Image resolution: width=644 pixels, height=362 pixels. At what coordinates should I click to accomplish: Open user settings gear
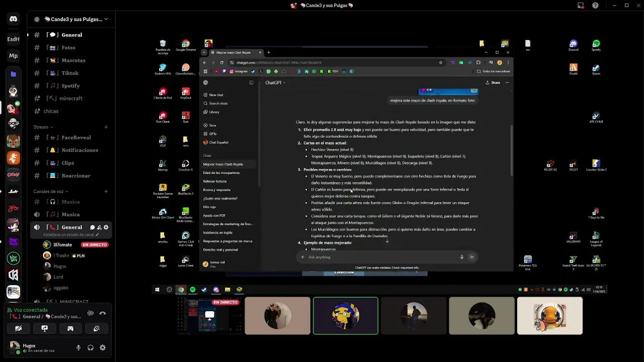pyautogui.click(x=103, y=347)
